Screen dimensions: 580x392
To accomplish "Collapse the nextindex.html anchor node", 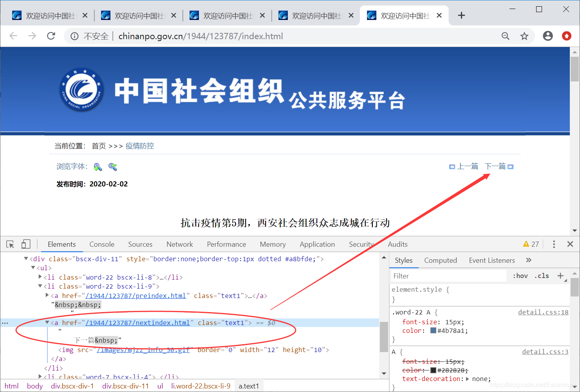I will click(47, 323).
